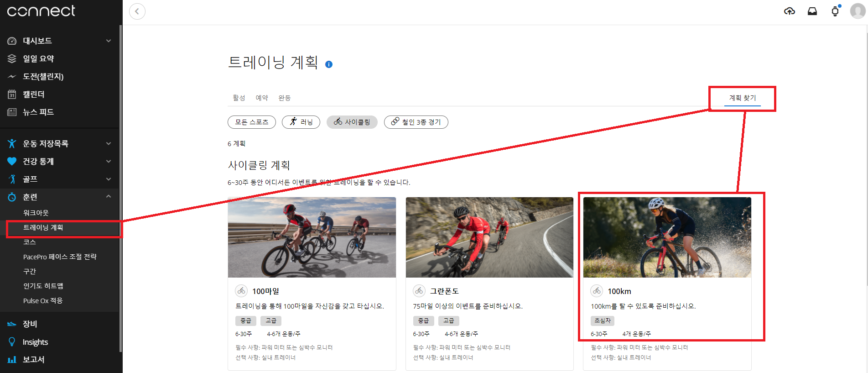Image resolution: width=868 pixels, height=373 pixels.
Task: Expand the 건강 통계 chevron
Action: [x=109, y=161]
